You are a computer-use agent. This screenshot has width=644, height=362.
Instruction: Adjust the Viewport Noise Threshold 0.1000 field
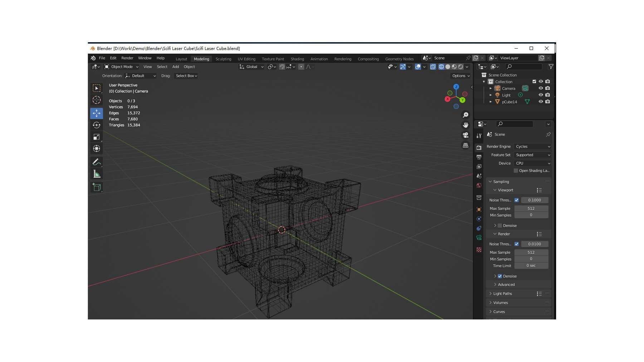[534, 200]
